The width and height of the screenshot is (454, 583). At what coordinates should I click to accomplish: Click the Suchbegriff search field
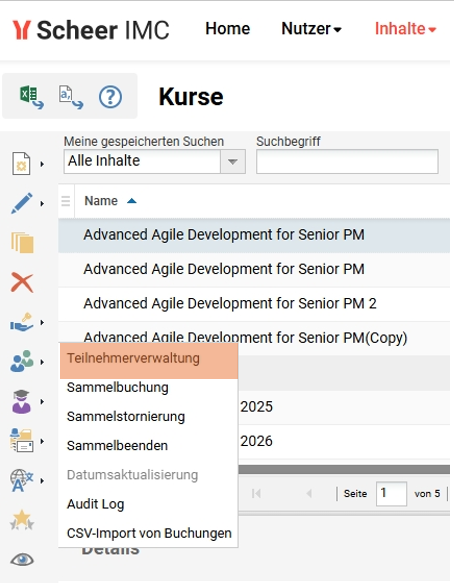(x=347, y=161)
